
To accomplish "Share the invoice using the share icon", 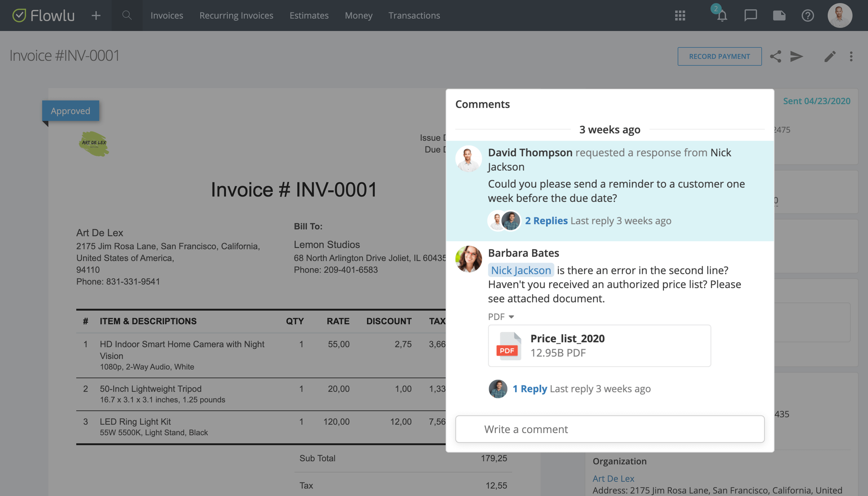I will (776, 56).
